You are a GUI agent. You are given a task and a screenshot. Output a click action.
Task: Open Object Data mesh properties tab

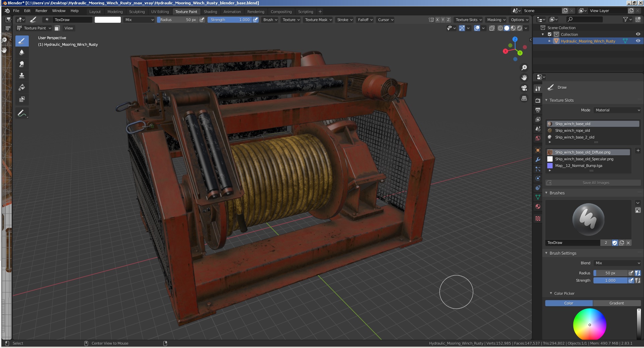point(538,197)
